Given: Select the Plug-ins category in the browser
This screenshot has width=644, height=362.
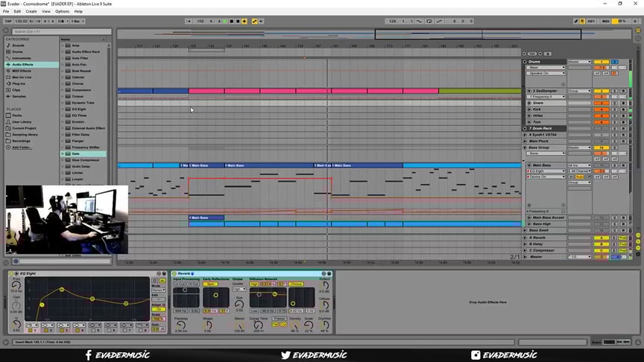Looking at the screenshot, I should click(18, 83).
